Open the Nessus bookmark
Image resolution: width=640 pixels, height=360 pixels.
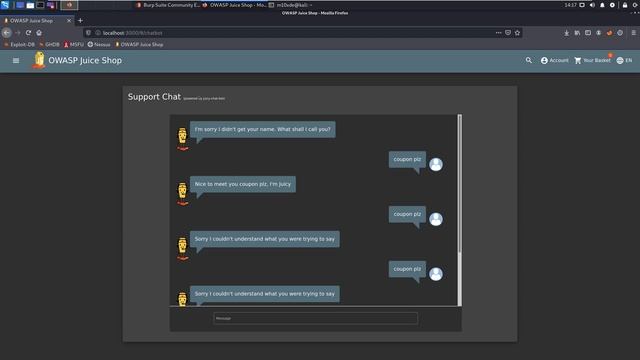coord(99,44)
